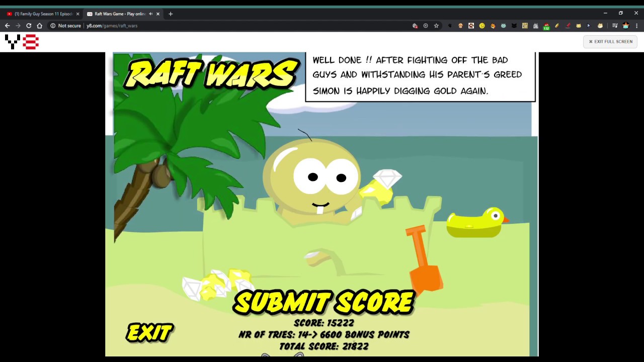Open the black paw print extension
Screen dimensions: 644x362
pos(450,26)
